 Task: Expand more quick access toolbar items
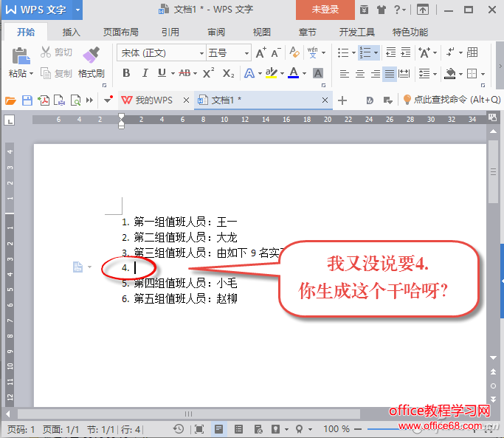90,100
